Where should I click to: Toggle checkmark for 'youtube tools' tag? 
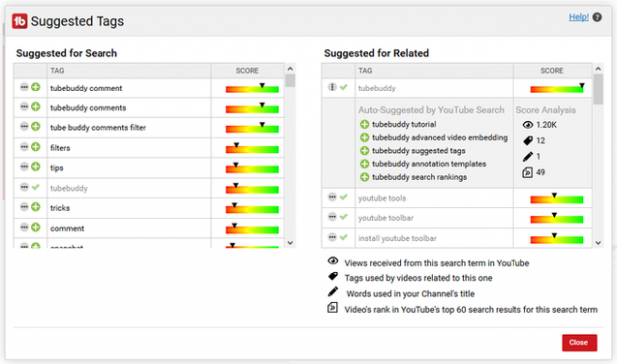pyautogui.click(x=344, y=197)
